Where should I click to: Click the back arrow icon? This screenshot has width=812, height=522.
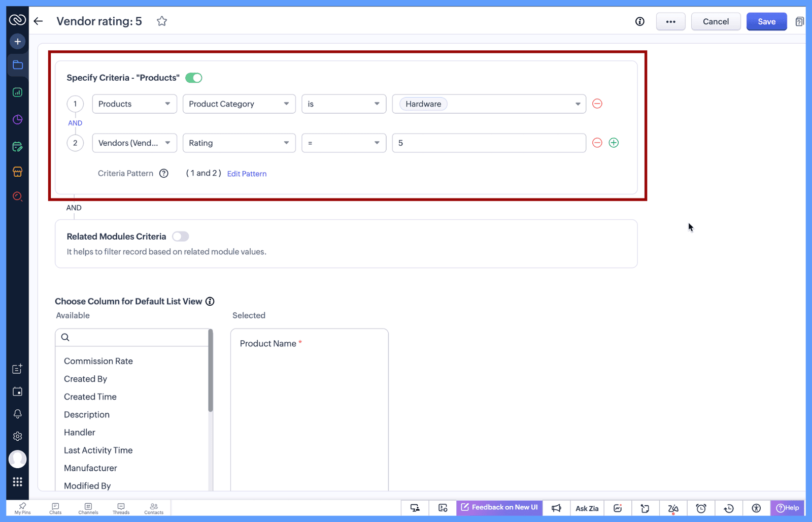39,21
